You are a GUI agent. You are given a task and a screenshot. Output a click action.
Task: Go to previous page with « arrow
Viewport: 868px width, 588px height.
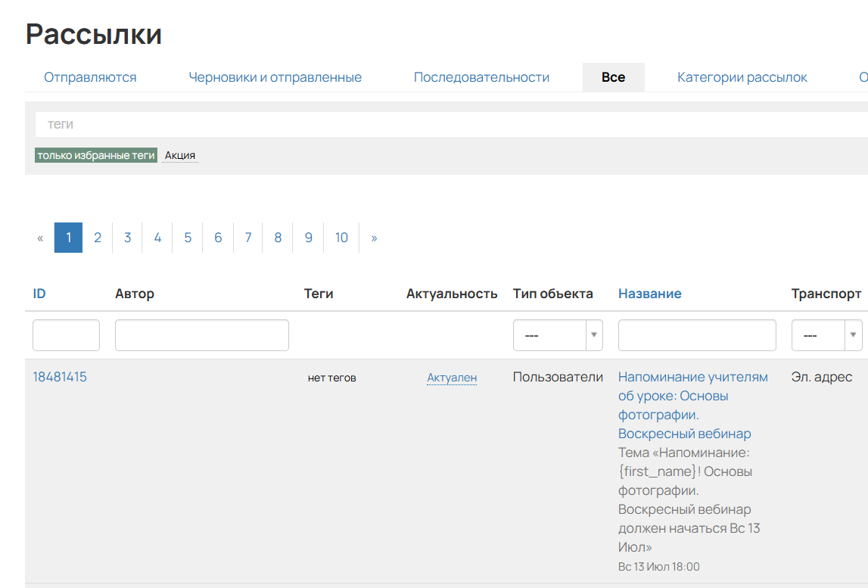point(40,238)
